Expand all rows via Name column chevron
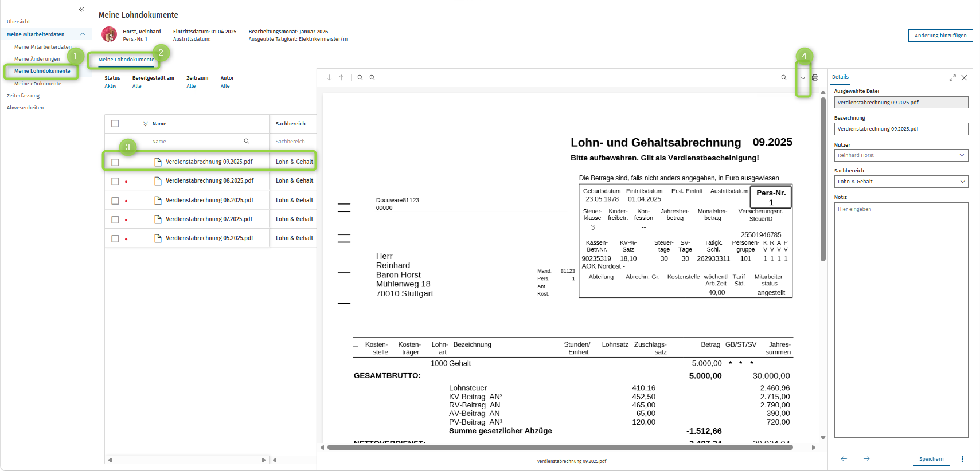This screenshot has height=471, width=980. [x=146, y=124]
